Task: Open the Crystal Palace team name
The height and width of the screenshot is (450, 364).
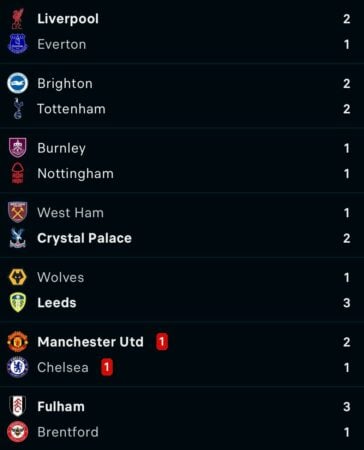Action: click(85, 238)
